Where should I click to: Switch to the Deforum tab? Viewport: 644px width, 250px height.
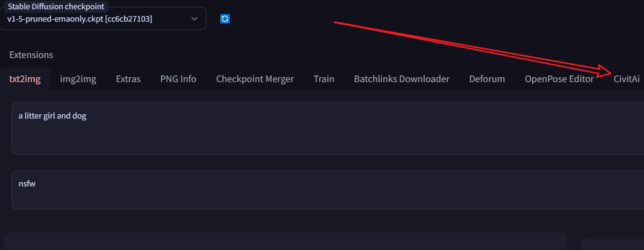coord(487,79)
